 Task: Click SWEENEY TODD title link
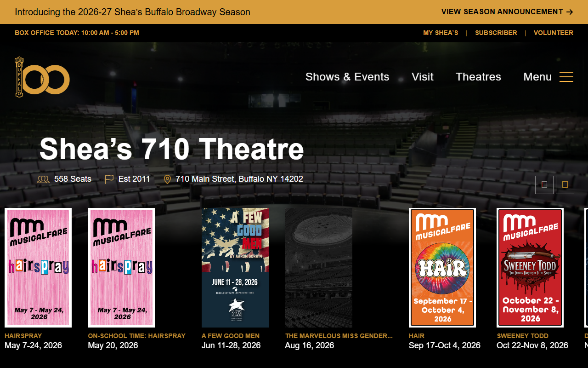[522, 336]
